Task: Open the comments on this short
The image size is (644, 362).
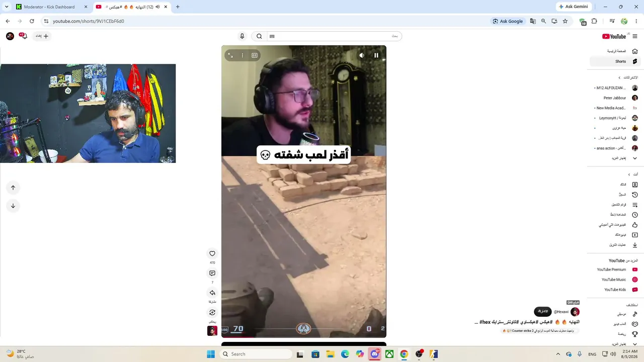Action: click(x=212, y=274)
